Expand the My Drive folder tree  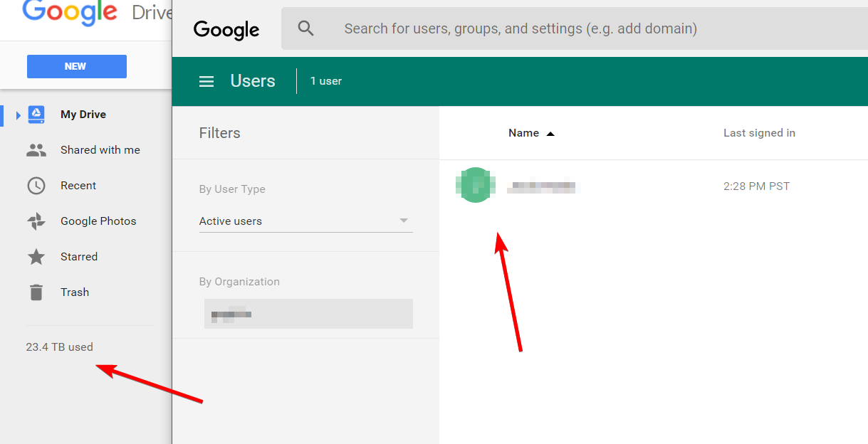[19, 115]
